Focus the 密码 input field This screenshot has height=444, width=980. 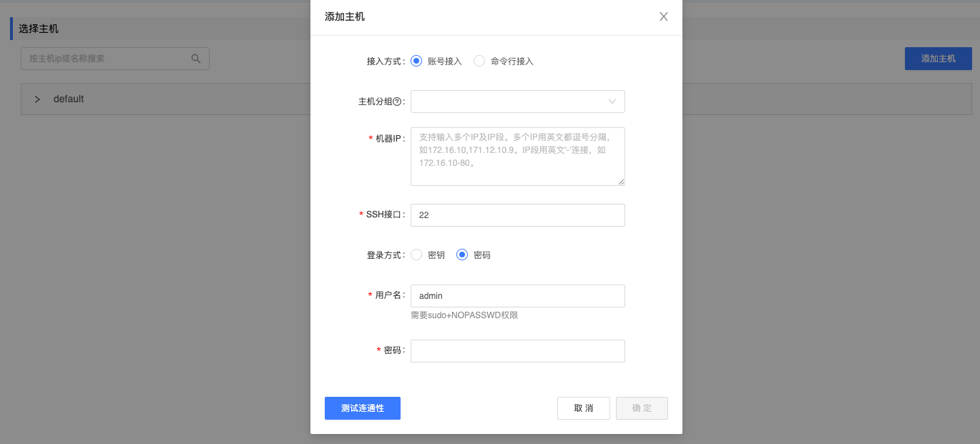pos(517,351)
